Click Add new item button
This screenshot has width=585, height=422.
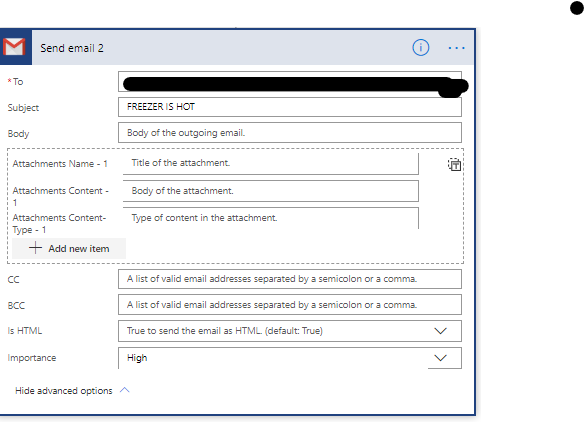pyautogui.click(x=69, y=248)
